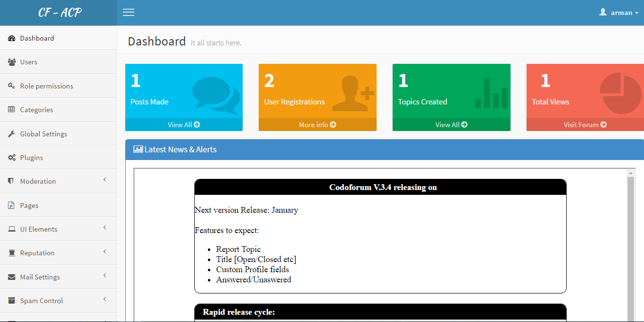The width and height of the screenshot is (644, 322).
Task: Click the scroll up arrow in news panel
Action: (630, 173)
